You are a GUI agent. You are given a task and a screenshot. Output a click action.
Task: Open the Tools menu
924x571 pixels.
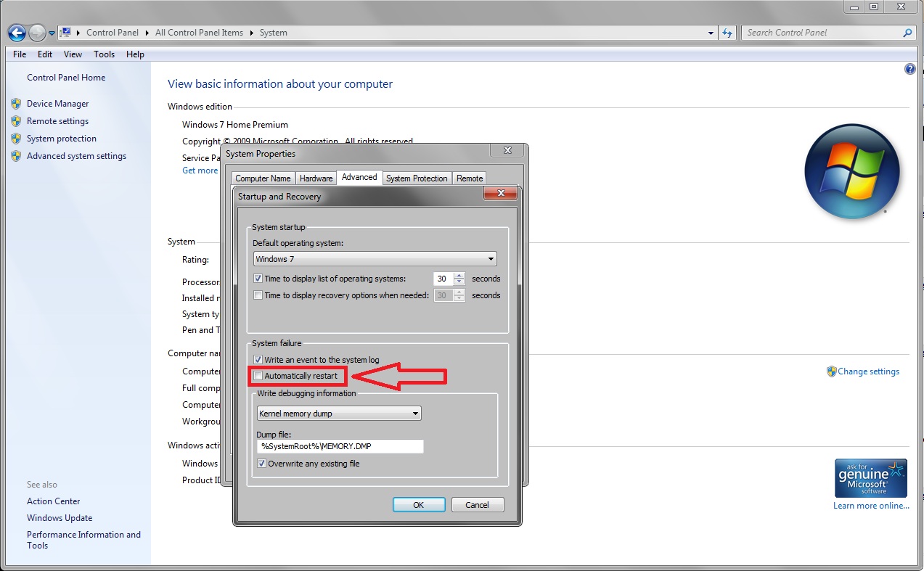(104, 54)
